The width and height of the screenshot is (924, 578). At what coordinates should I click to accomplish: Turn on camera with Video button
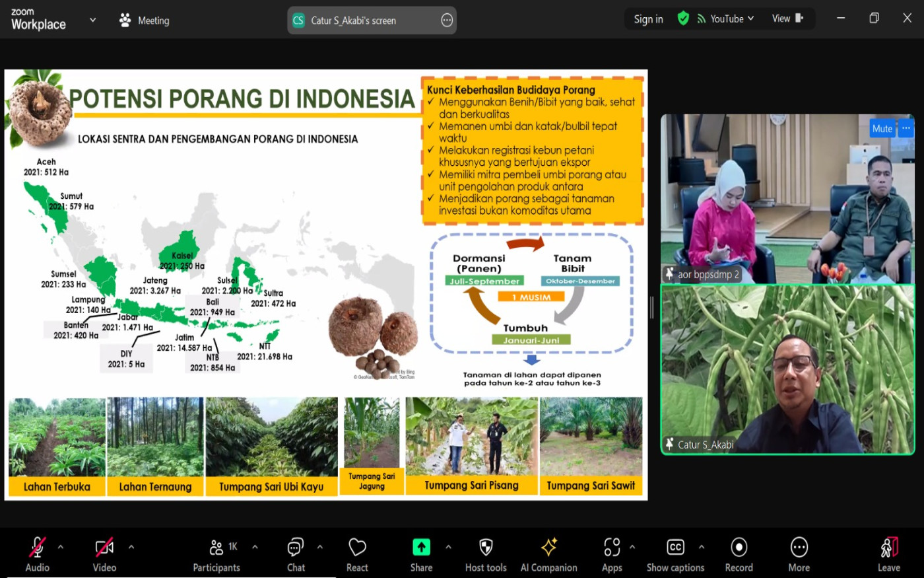point(104,554)
